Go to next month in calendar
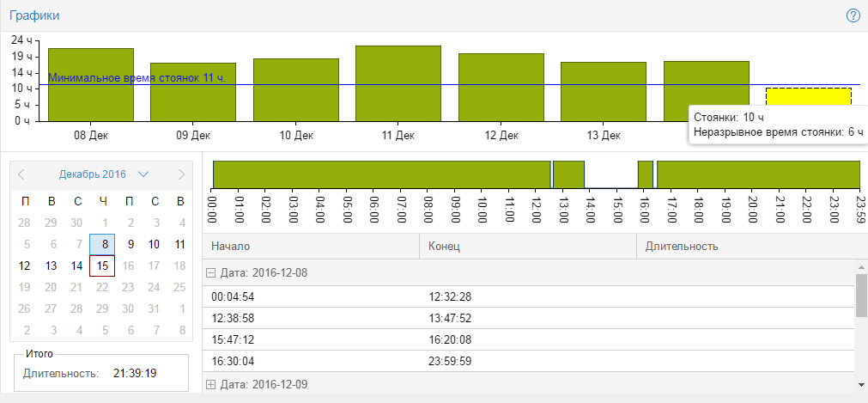Image resolution: width=868 pixels, height=403 pixels. [x=181, y=174]
